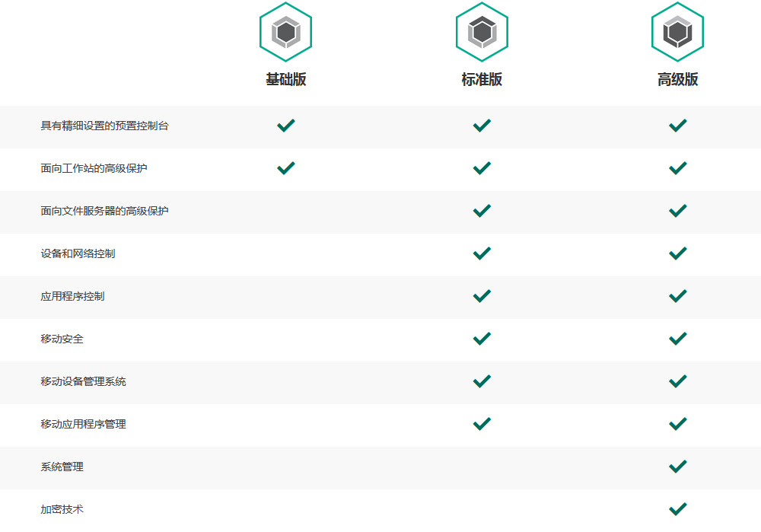
Task: Click the 高级版 checkmark for 移动设备管理系统
Action: click(x=677, y=381)
